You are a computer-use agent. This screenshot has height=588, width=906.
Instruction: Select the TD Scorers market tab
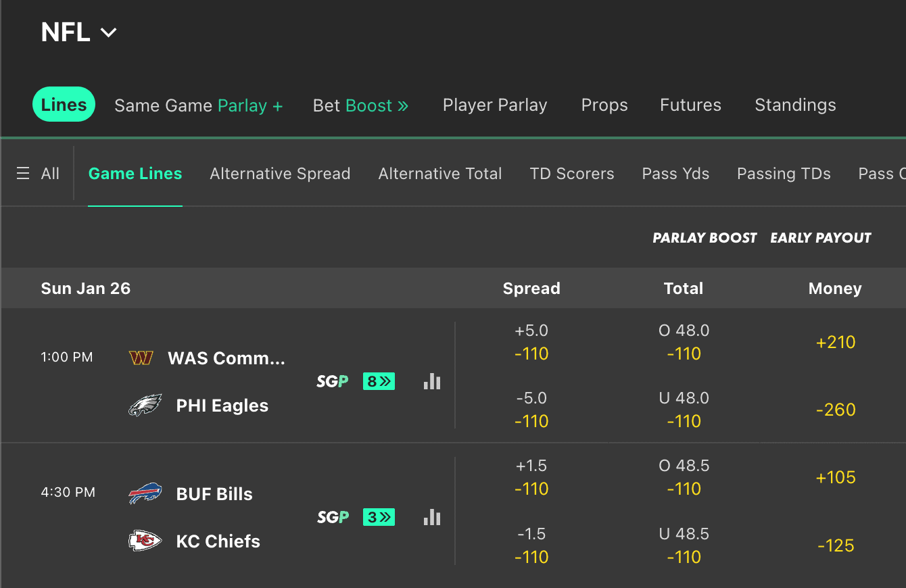(x=572, y=174)
